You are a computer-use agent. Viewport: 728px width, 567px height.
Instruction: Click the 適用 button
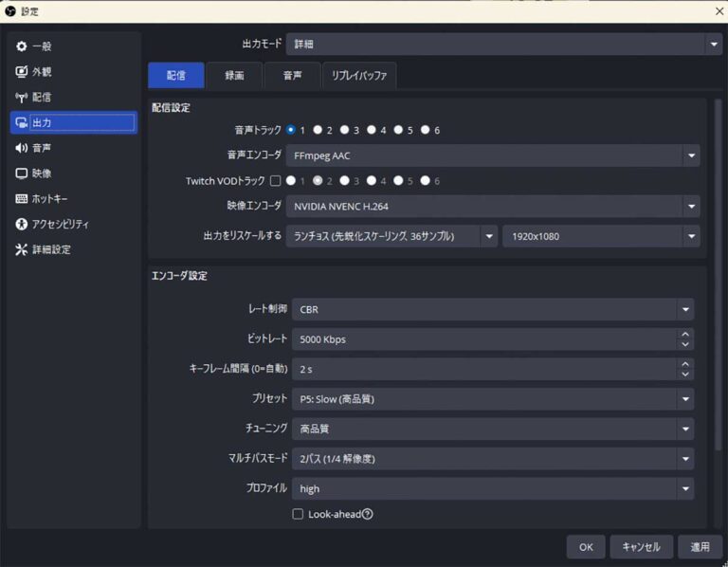point(700,547)
